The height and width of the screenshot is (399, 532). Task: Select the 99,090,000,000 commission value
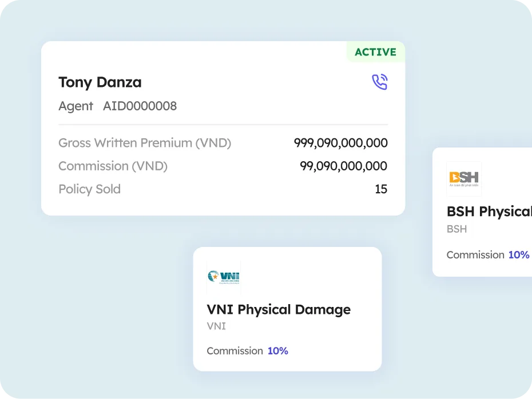click(343, 166)
